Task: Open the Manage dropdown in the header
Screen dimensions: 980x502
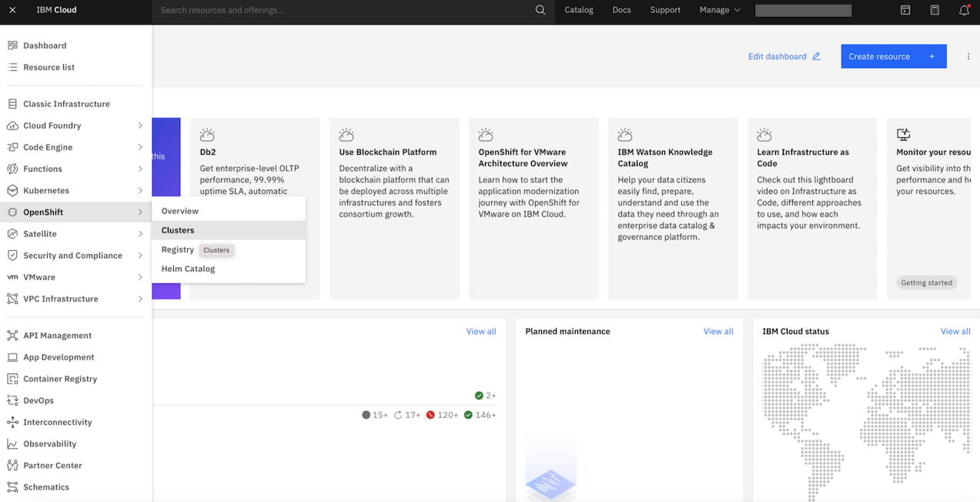Action: [x=719, y=10]
